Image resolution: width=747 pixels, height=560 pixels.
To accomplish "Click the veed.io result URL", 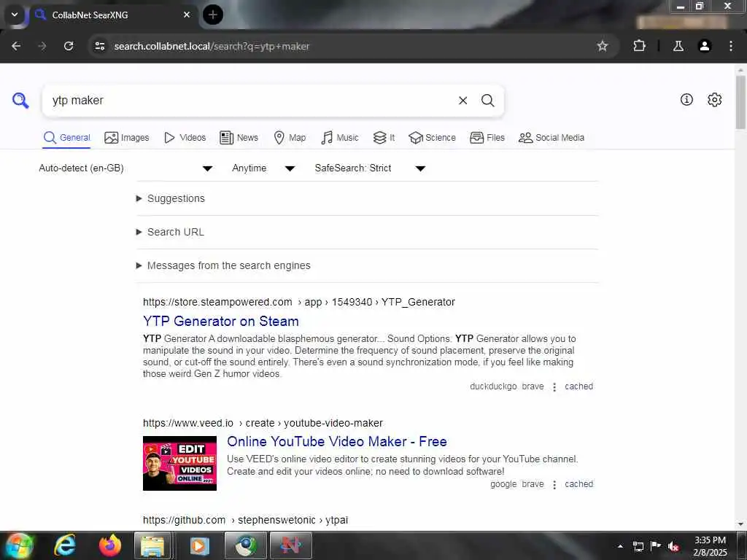I will (263, 423).
